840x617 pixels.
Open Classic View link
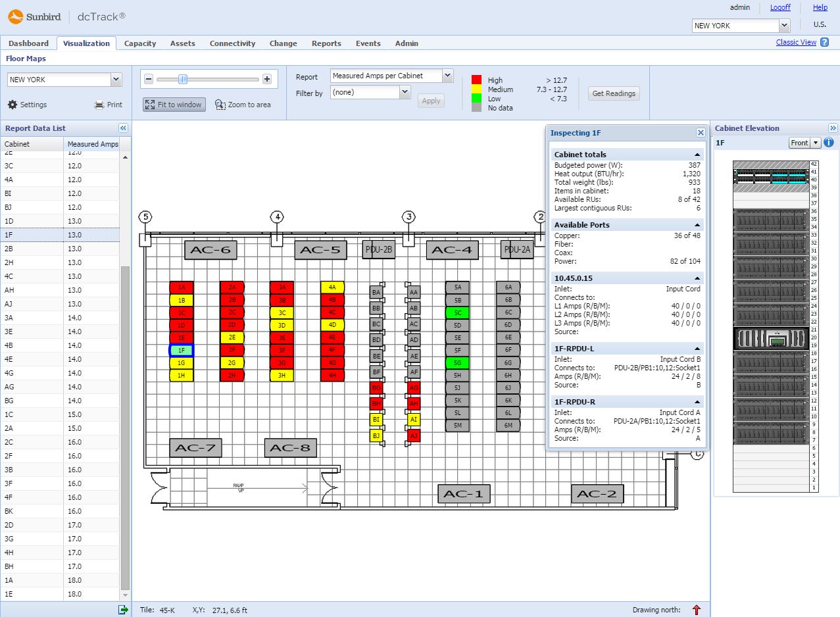click(x=796, y=41)
